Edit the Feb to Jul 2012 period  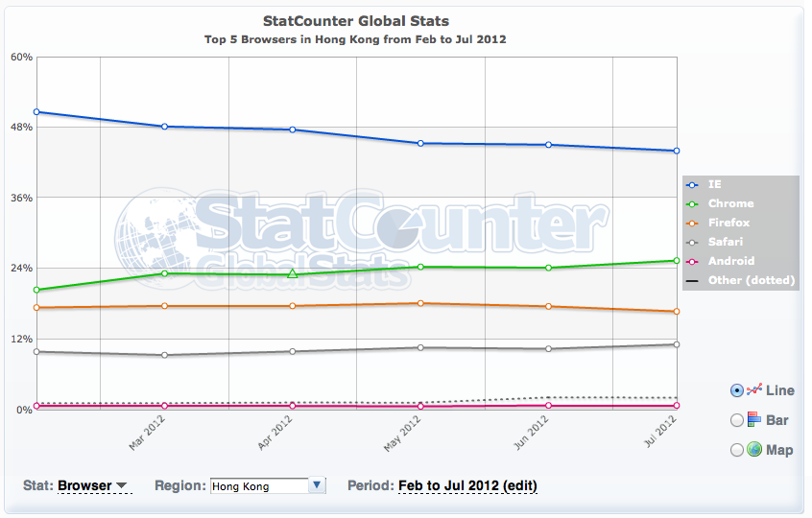click(467, 485)
